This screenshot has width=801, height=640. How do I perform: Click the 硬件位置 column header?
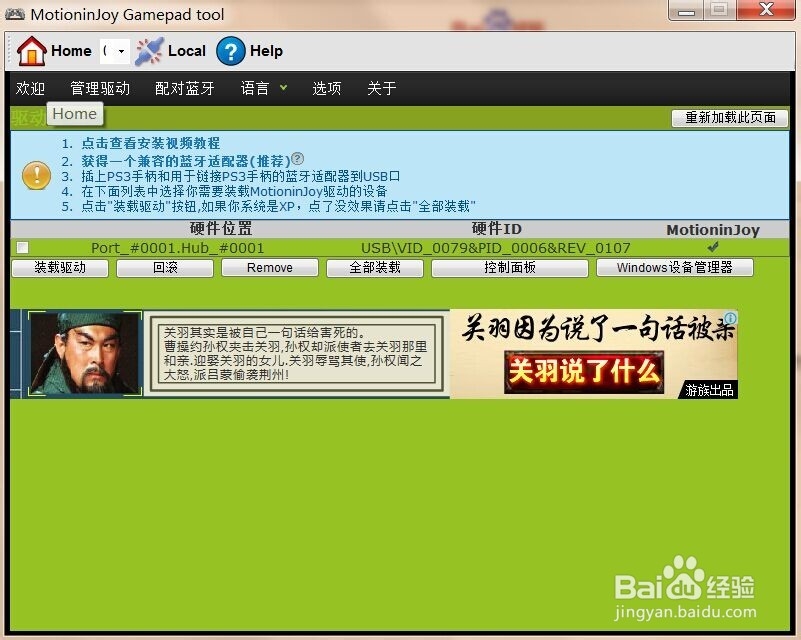coord(221,228)
